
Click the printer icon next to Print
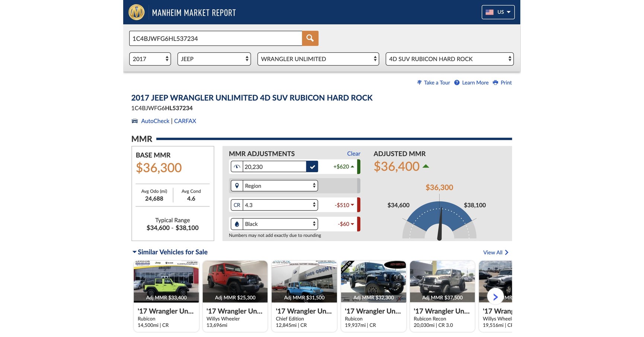pyautogui.click(x=495, y=82)
